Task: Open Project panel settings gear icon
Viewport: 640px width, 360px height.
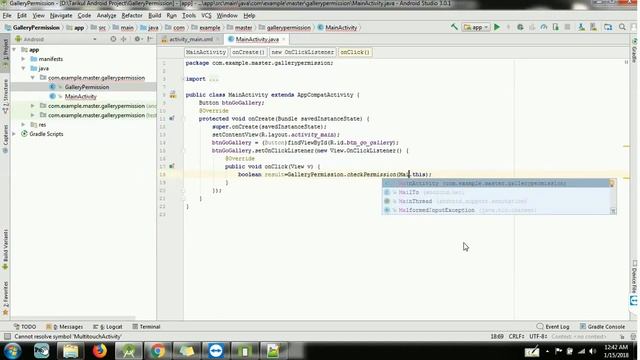Action: (x=137, y=39)
